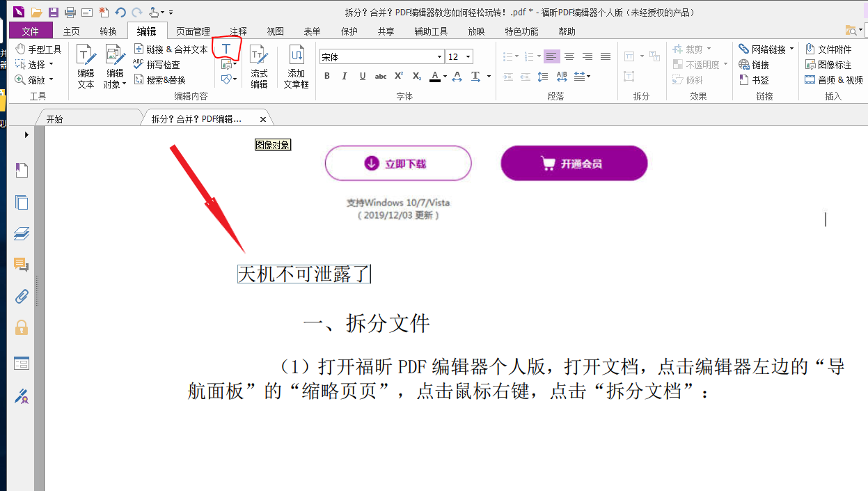Open Search & Replace

[159, 80]
